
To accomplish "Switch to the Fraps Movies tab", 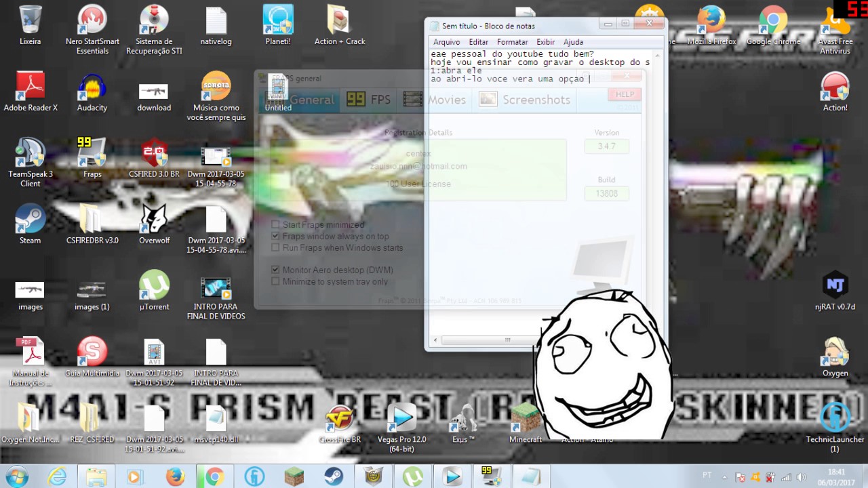I will click(x=434, y=100).
